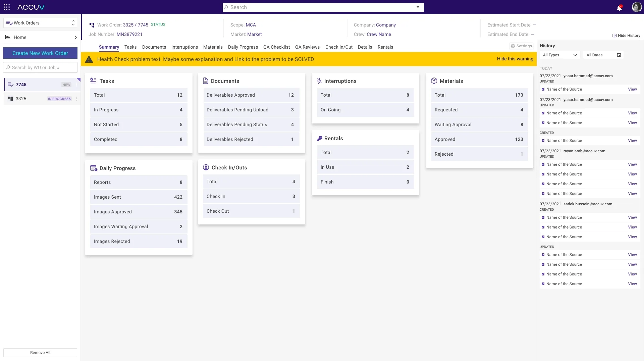Open the calendar icon in All Dates filter
Viewport: 644px width, 361px height.
(x=619, y=55)
